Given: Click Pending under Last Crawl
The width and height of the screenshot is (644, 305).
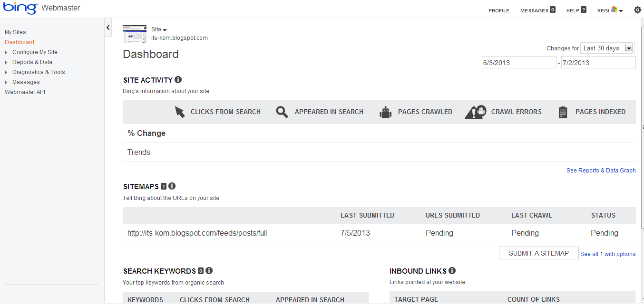Looking at the screenshot, I should point(525,233).
